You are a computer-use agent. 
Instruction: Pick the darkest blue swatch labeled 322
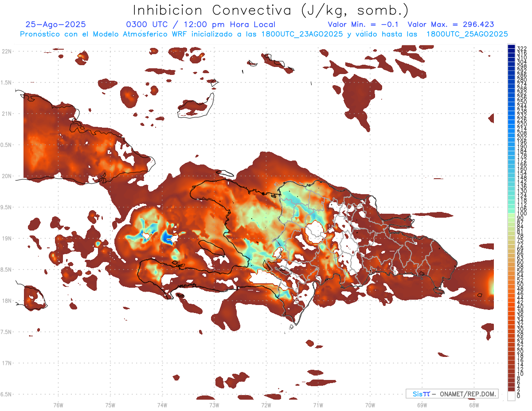coord(511,47)
